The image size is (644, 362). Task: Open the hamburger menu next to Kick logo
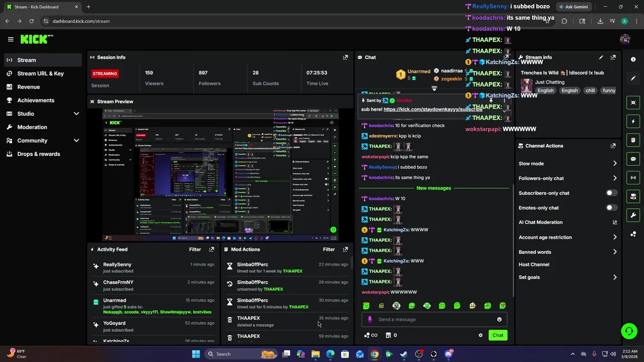point(11,39)
